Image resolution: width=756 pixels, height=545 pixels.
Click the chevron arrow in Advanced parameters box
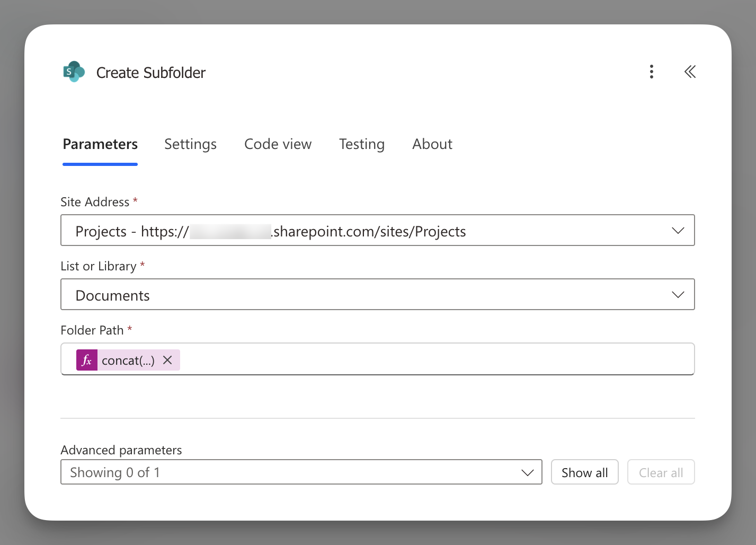click(x=527, y=473)
